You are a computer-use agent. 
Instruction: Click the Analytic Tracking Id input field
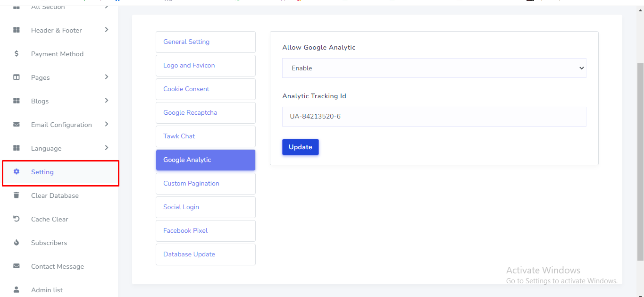tap(434, 117)
